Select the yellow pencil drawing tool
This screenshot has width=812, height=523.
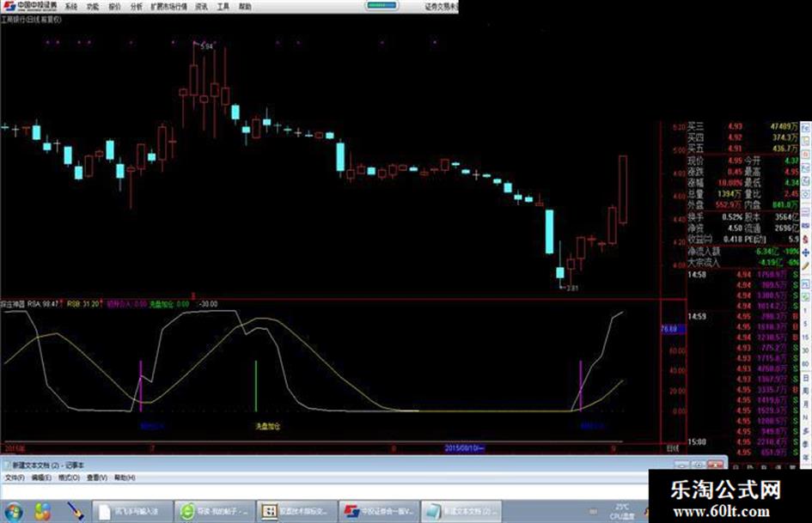805,266
